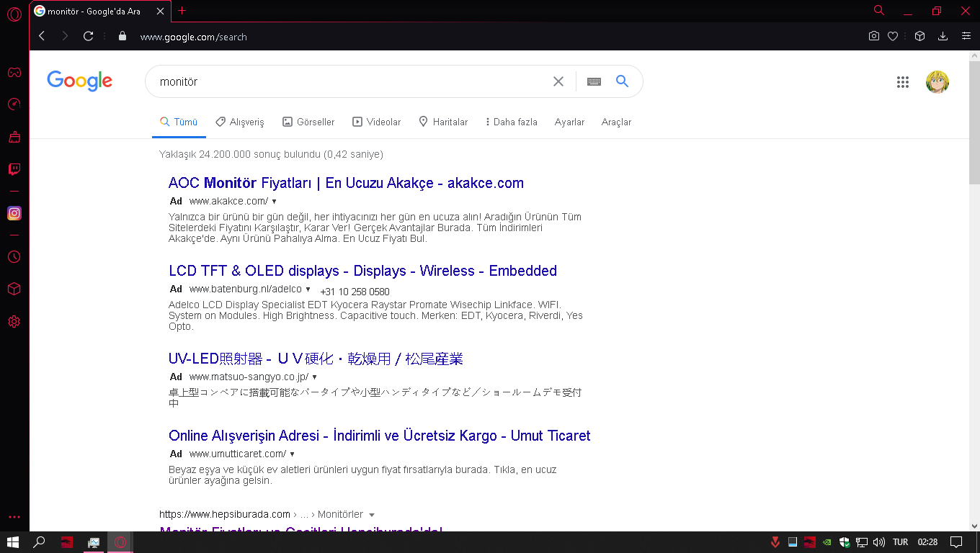Submit search with blue magnifier button
Image resolution: width=980 pixels, height=553 pixels.
[623, 81]
